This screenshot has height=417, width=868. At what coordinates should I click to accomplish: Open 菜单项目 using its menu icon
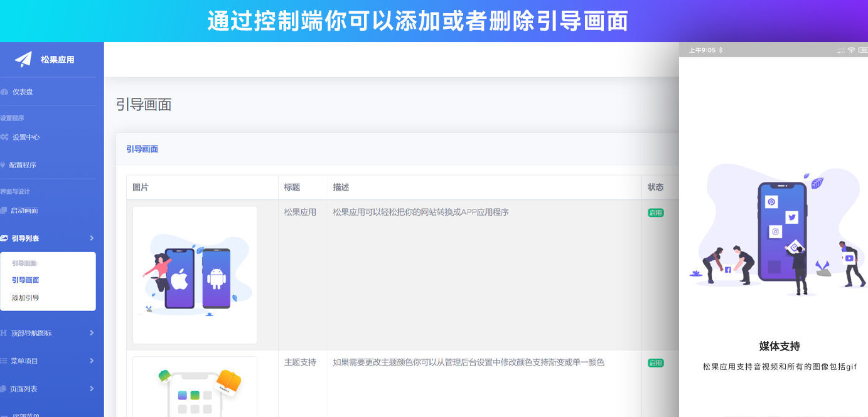tap(4, 361)
